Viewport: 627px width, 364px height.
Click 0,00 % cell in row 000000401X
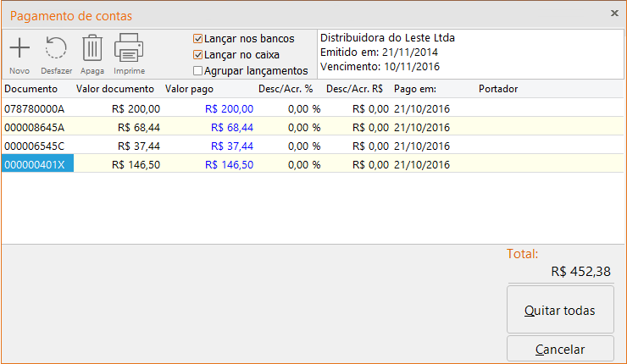coord(304,164)
